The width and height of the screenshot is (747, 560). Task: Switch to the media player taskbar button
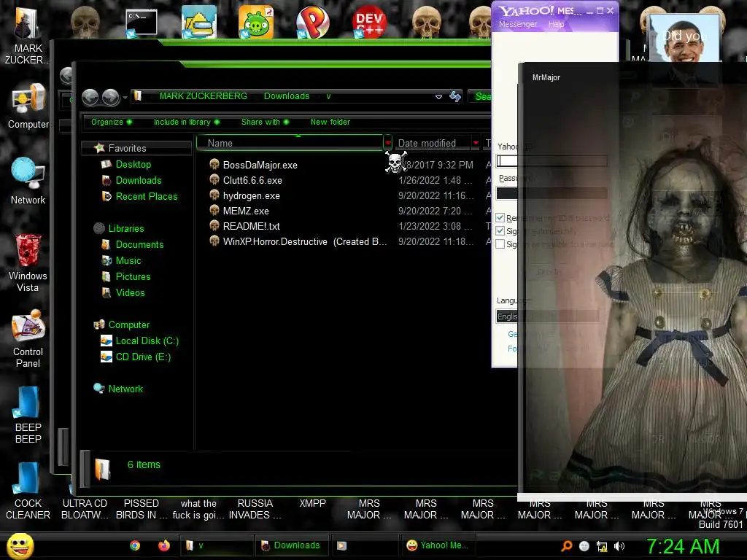(x=365, y=545)
